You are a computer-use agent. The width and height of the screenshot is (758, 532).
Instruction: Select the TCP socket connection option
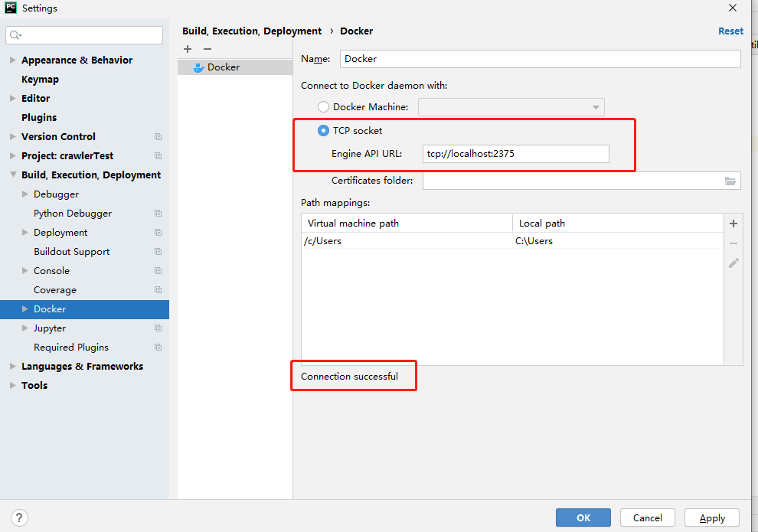323,130
